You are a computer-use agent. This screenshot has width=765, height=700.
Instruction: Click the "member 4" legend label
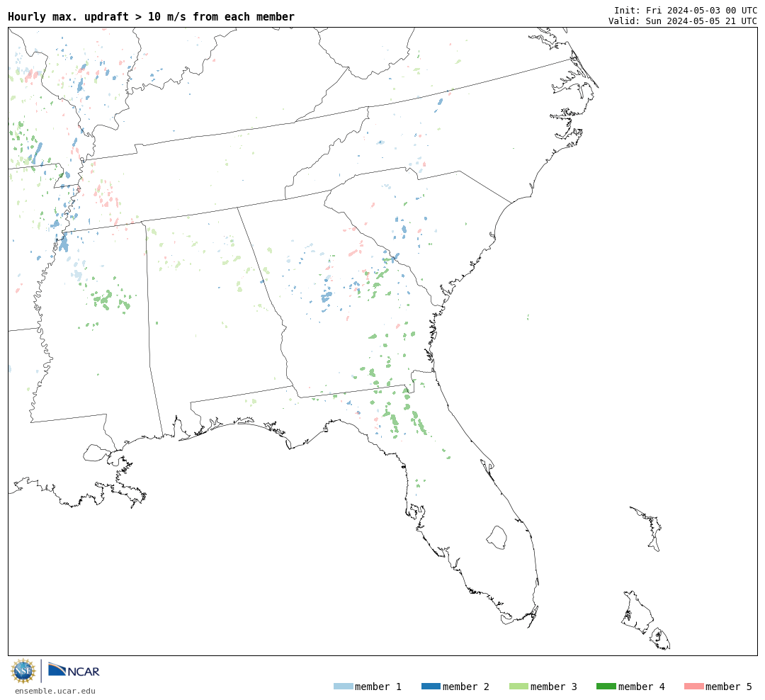[x=641, y=687]
